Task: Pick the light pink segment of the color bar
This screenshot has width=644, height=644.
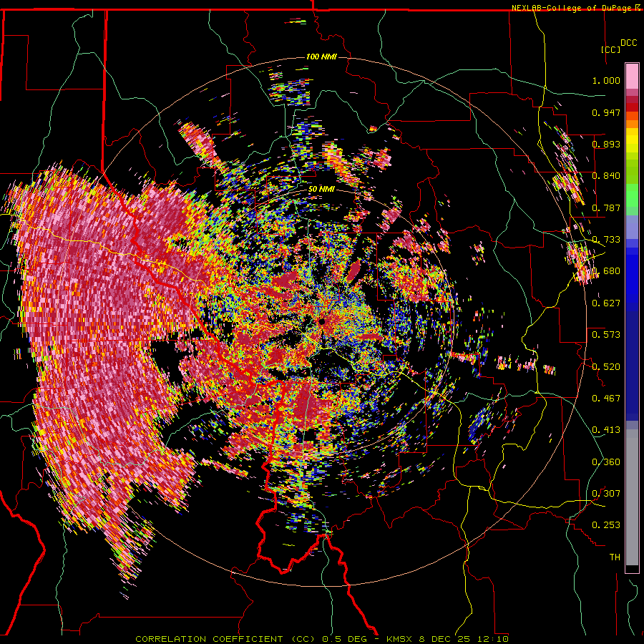Action: coord(632,77)
